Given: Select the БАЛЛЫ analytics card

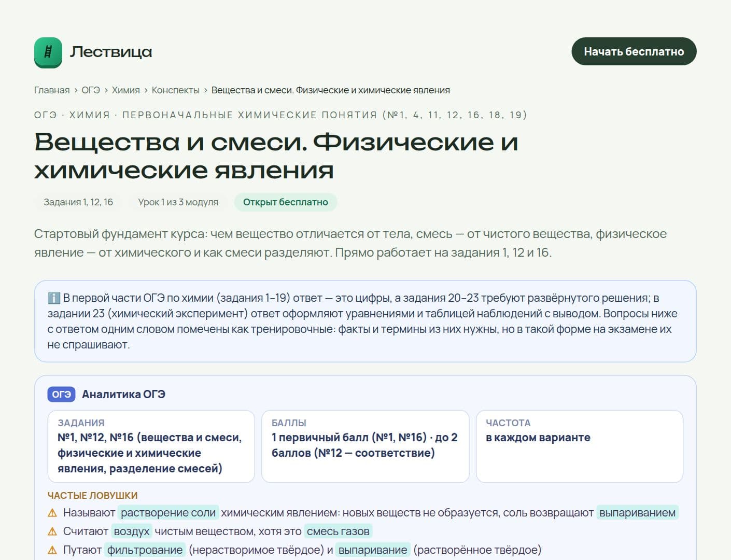Looking at the screenshot, I should 365,446.
